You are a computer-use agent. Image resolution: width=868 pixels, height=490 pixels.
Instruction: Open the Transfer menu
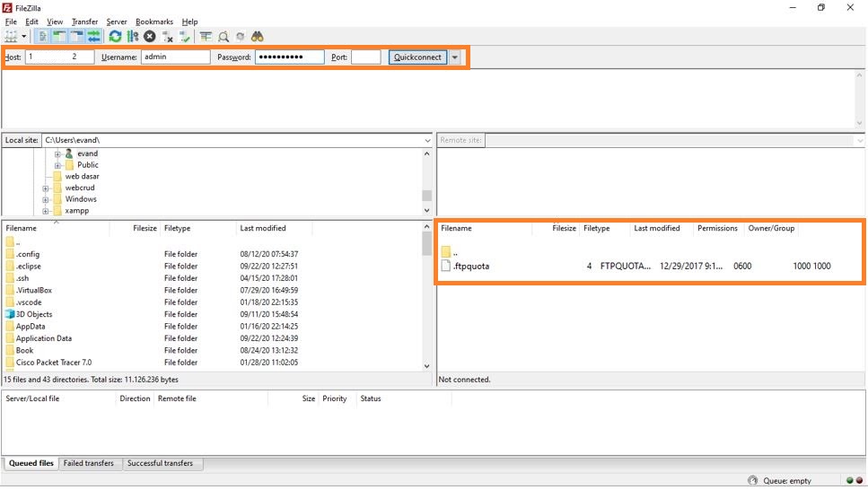tap(84, 22)
